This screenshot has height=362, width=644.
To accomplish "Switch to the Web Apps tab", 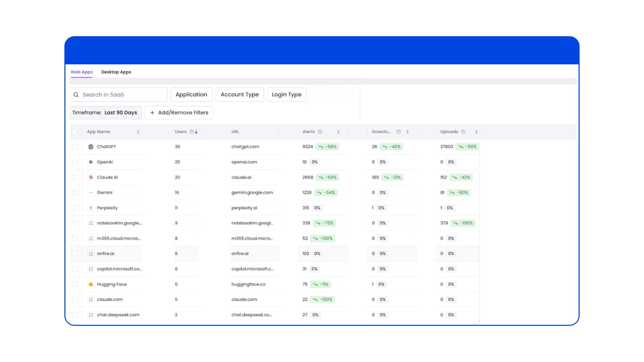I will 82,72.
